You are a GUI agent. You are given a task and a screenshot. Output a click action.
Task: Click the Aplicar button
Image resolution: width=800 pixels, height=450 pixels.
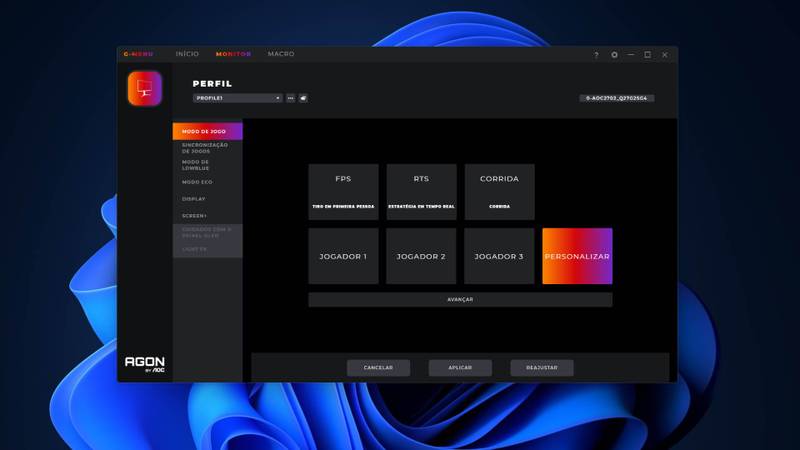(x=460, y=367)
